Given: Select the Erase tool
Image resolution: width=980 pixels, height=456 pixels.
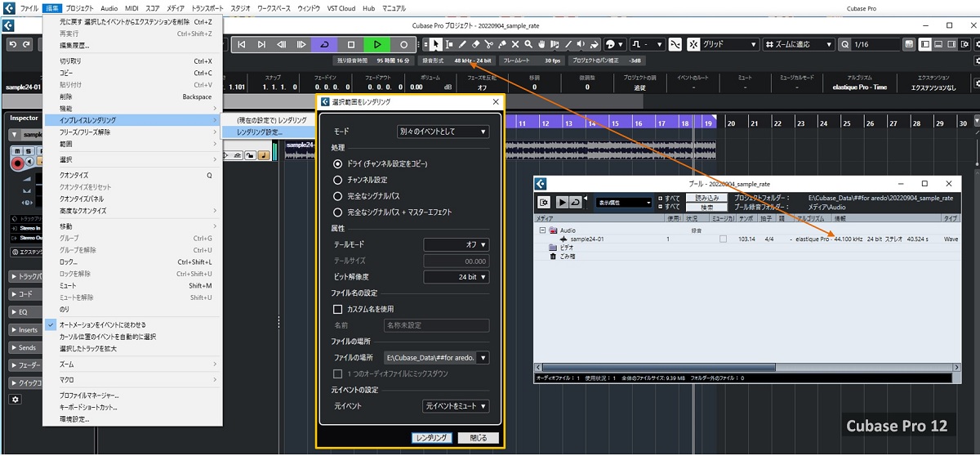Looking at the screenshot, I should click(476, 44).
